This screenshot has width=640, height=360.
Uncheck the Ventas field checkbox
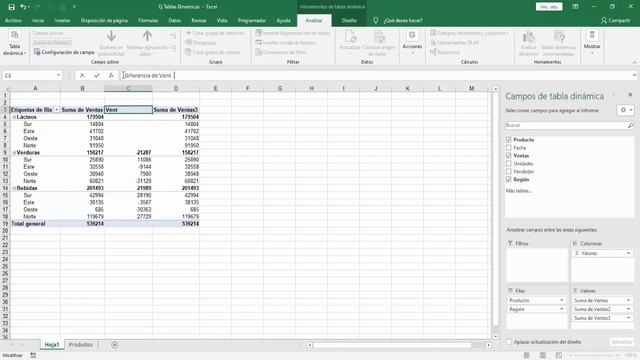click(509, 156)
